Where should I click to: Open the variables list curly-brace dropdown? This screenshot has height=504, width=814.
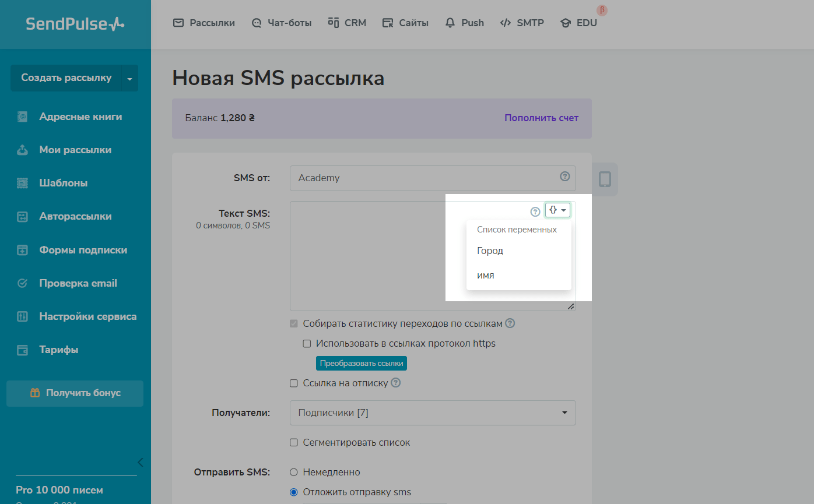(557, 210)
